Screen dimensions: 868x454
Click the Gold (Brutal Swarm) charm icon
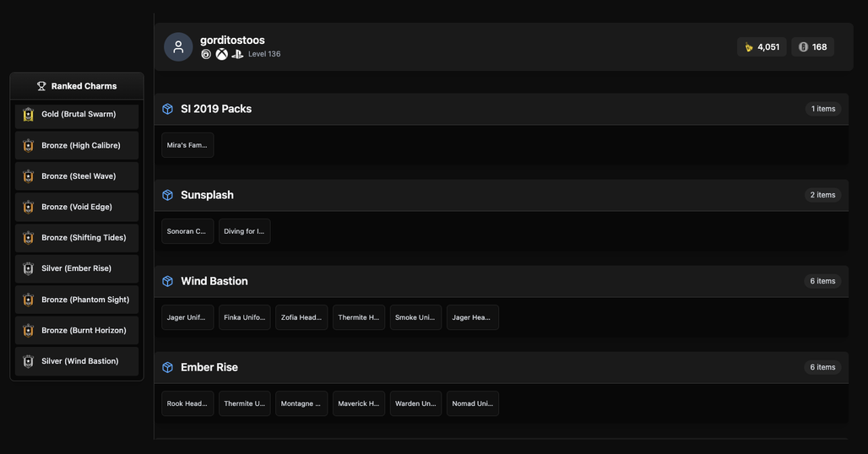coord(28,115)
